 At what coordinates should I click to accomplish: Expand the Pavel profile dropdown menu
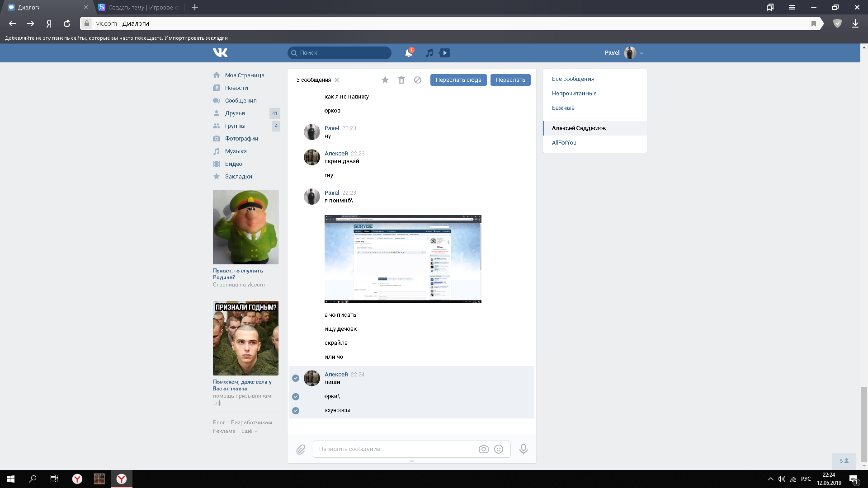(642, 53)
